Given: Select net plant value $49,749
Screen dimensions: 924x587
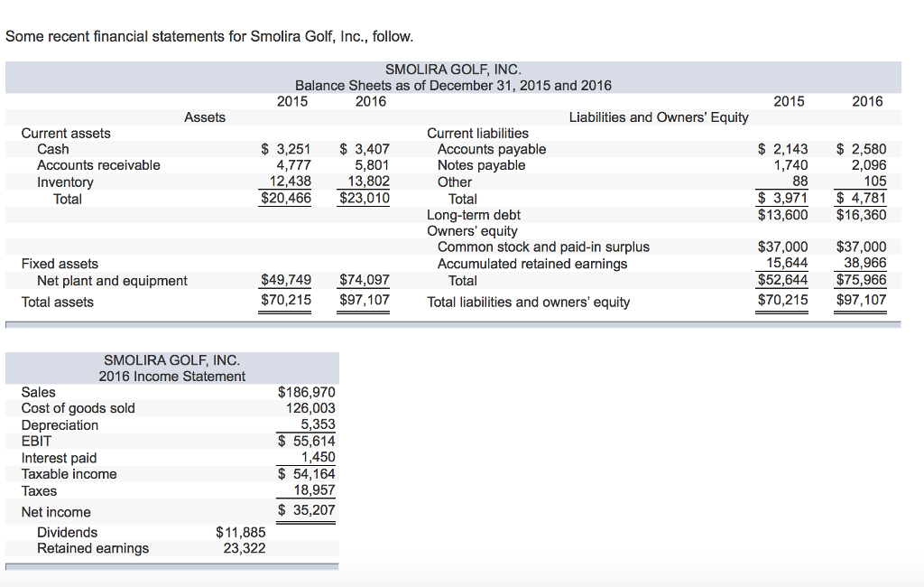Looking at the screenshot, I should 286,280.
